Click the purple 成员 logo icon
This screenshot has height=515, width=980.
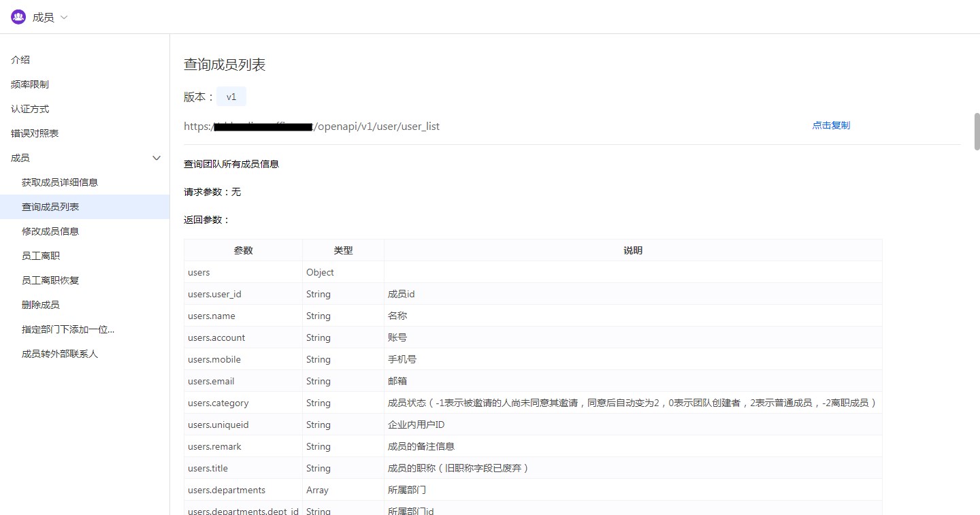(18, 17)
